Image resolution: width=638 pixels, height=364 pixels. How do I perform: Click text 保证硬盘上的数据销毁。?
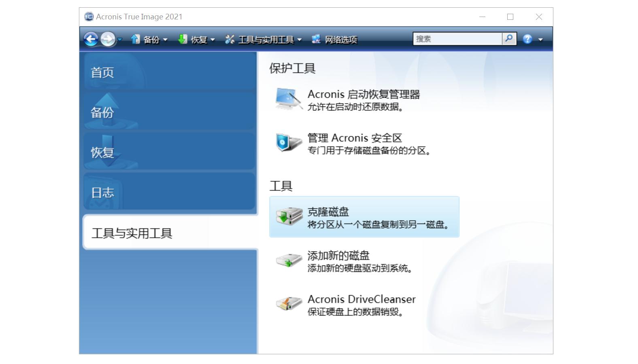(355, 312)
